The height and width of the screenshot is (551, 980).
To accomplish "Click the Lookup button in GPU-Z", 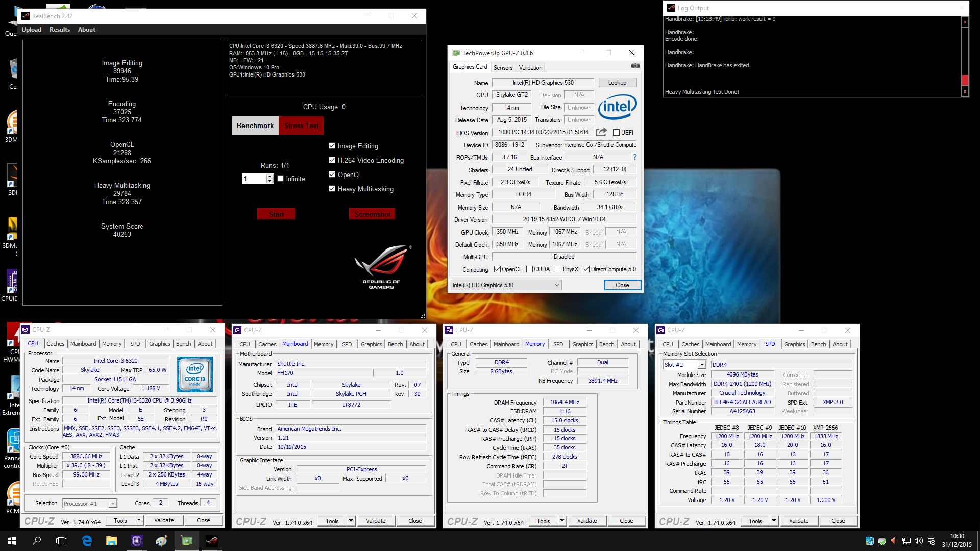I will coord(617,83).
